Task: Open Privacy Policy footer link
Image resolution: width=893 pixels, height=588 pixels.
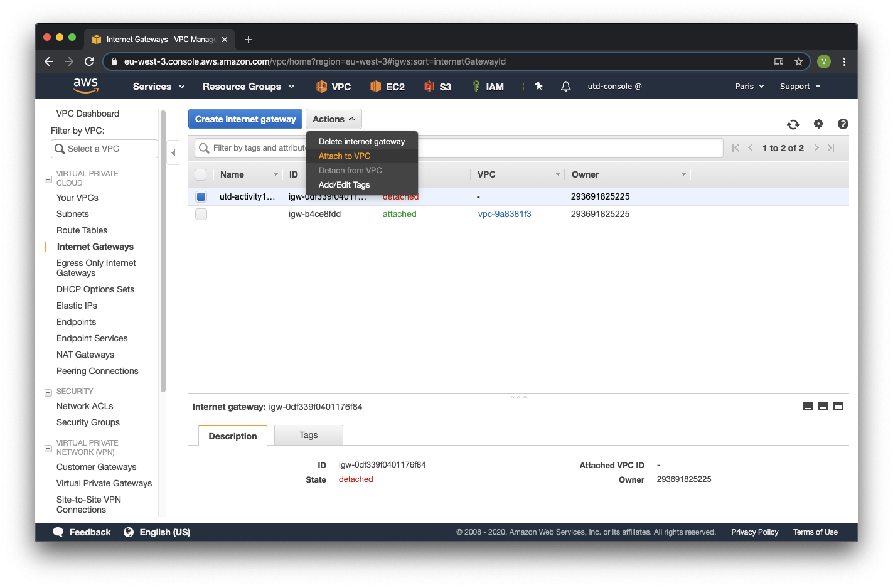Action: click(x=754, y=532)
